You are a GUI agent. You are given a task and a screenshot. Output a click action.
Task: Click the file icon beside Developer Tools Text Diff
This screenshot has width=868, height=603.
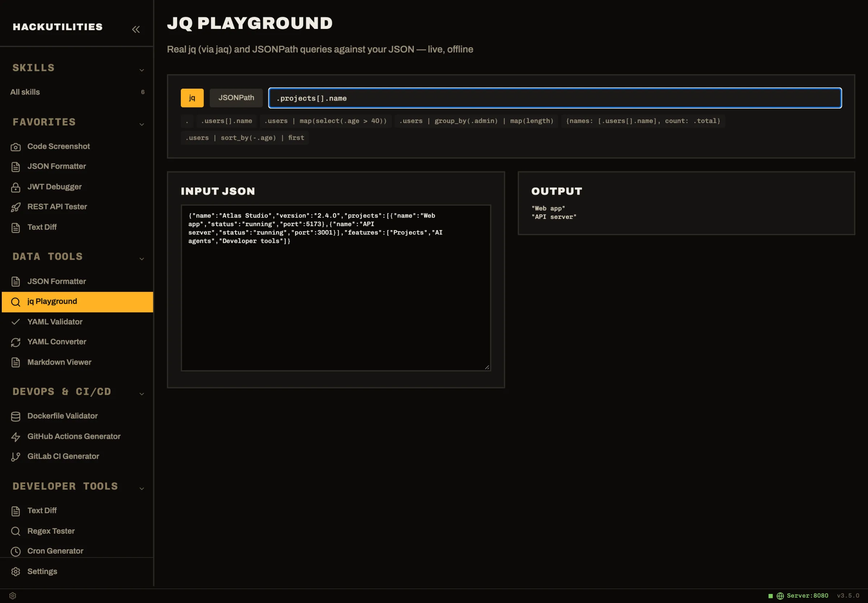coord(16,511)
